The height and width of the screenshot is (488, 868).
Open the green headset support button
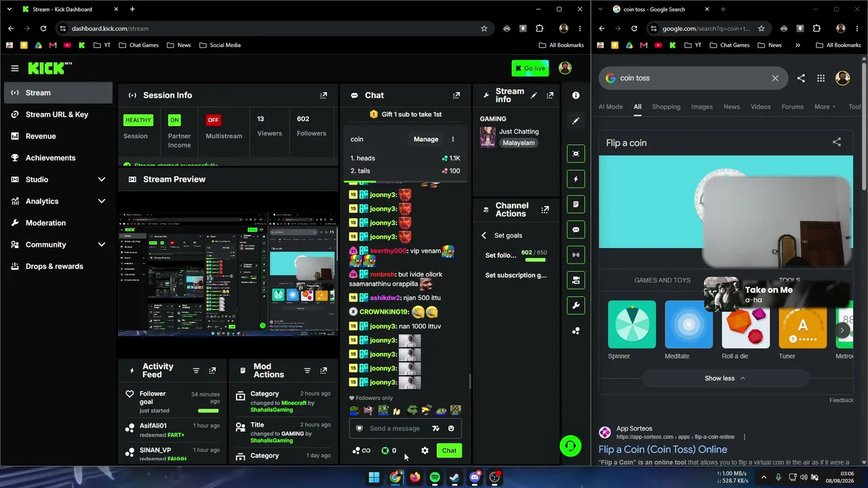click(570, 446)
